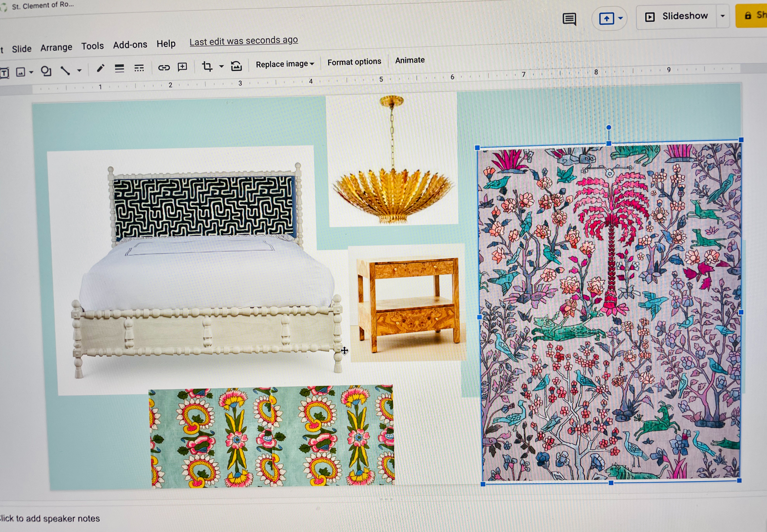
Task: Open the Arrange menu
Action: 56,47
